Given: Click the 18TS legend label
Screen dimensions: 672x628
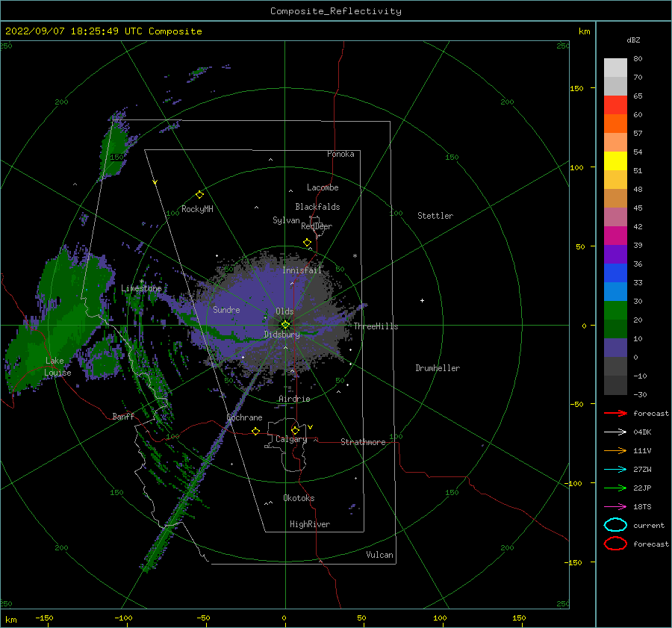Looking at the screenshot, I should [x=642, y=507].
